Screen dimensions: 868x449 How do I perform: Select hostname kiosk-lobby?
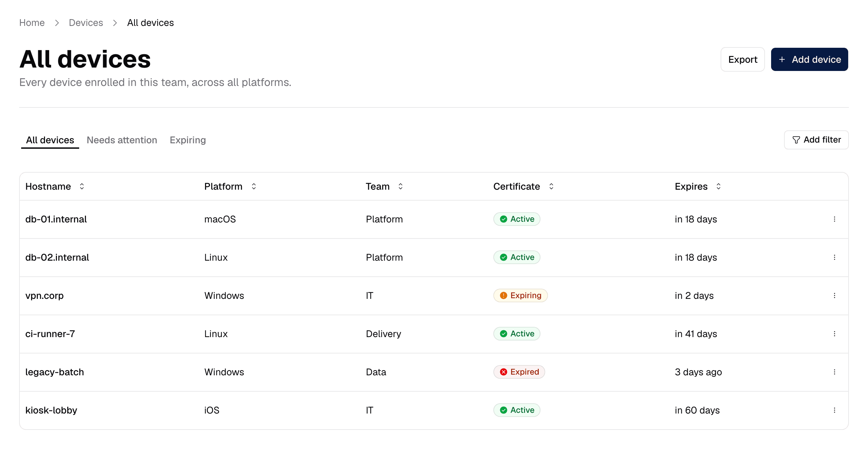coord(51,410)
